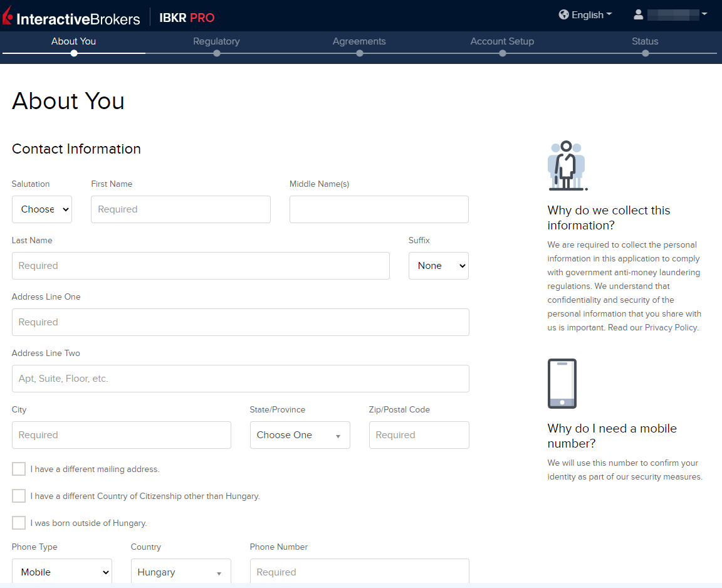
Task: Click the First Name input field
Action: 180,209
